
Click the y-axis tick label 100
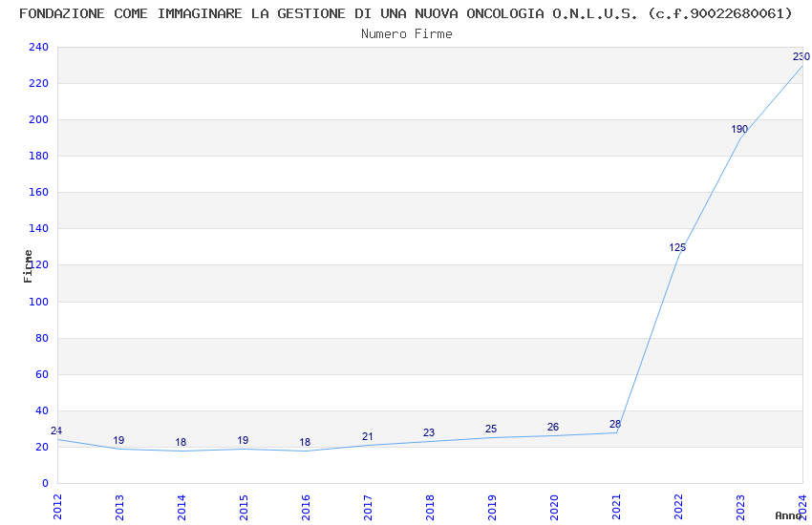pos(39,302)
